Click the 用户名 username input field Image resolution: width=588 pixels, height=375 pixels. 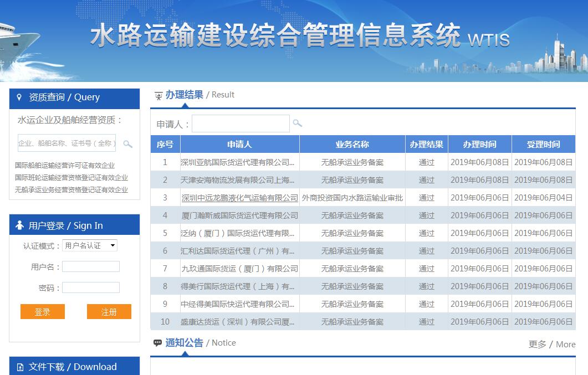pos(91,266)
